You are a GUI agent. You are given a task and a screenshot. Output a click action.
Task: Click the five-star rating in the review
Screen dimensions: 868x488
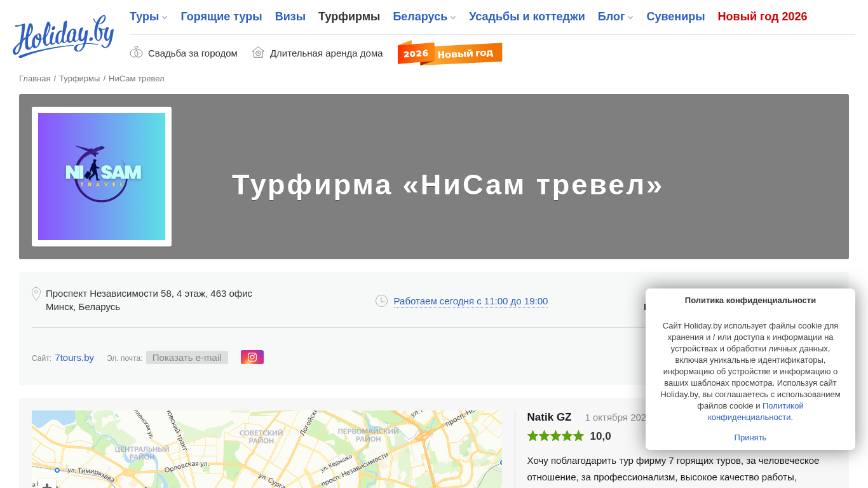coord(555,436)
